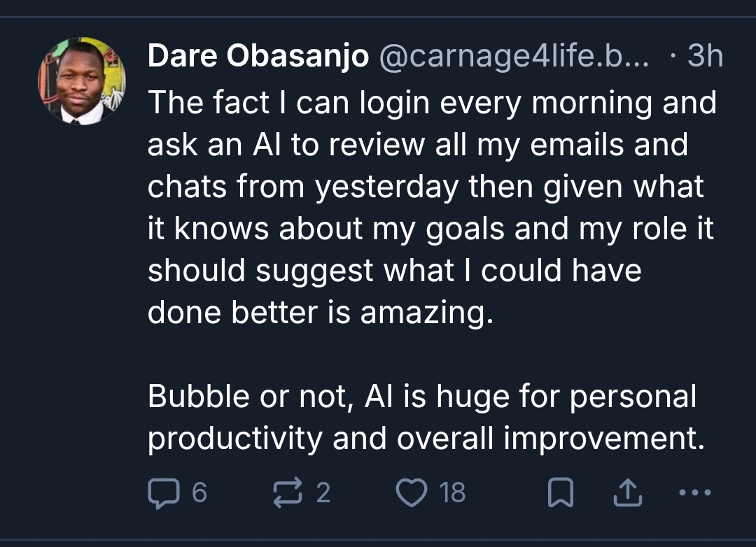Screen dimensions: 756x547
Task: Click the 'it knows about my goals' line
Action: [430, 229]
